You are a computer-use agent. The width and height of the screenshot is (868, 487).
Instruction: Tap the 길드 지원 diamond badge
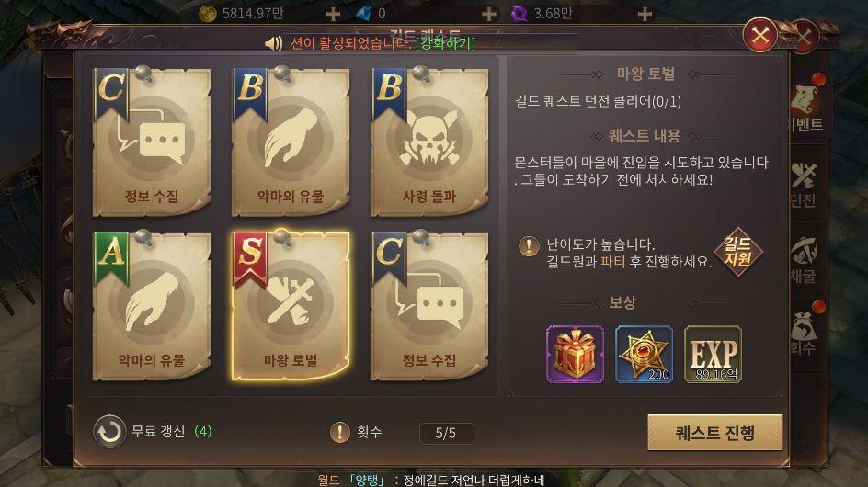click(738, 252)
